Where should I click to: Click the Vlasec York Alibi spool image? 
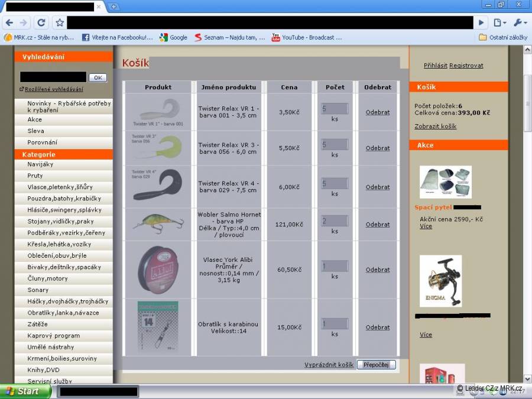pyautogui.click(x=158, y=270)
